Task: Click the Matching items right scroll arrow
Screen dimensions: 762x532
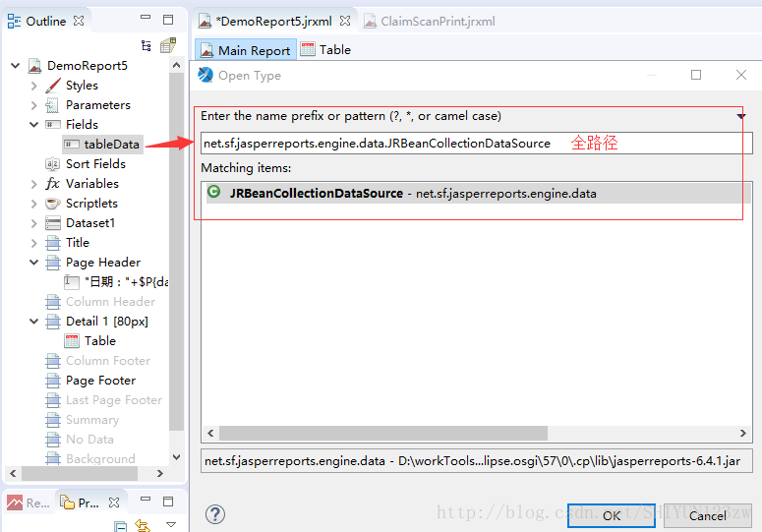Action: pyautogui.click(x=742, y=433)
